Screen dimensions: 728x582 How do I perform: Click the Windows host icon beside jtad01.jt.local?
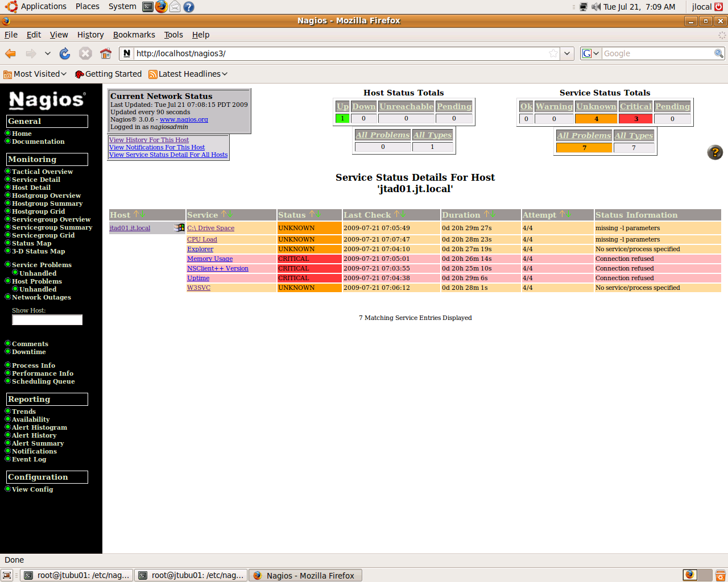click(179, 228)
